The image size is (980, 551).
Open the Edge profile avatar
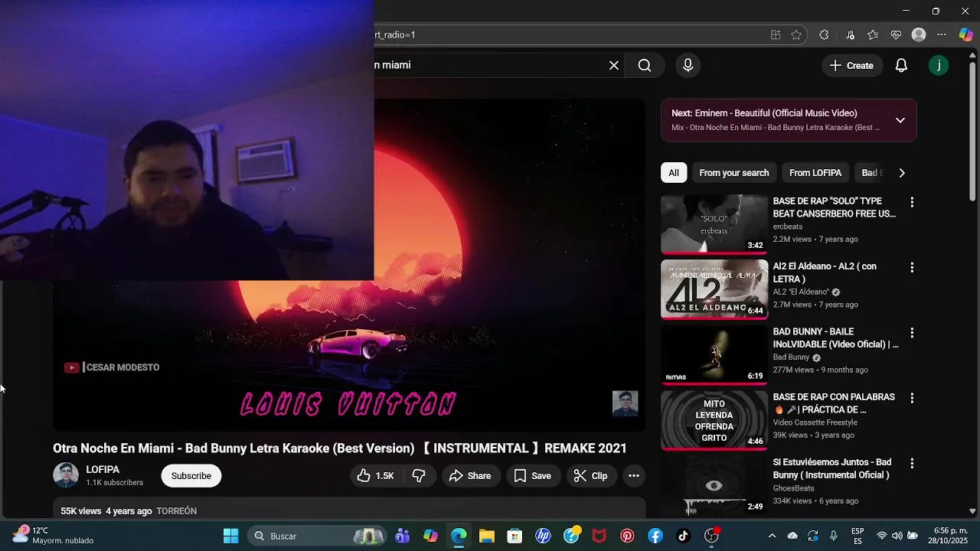pos(919,34)
